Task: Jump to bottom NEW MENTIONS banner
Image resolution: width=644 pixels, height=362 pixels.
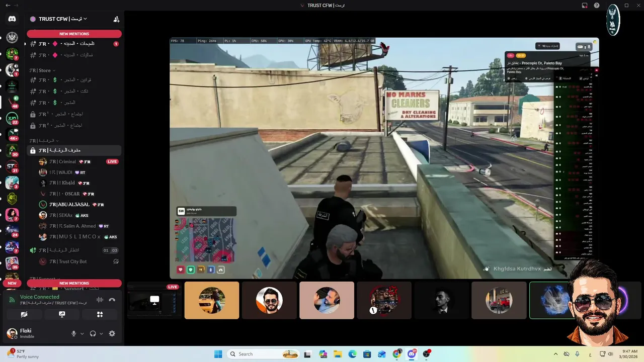Action: [74, 283]
